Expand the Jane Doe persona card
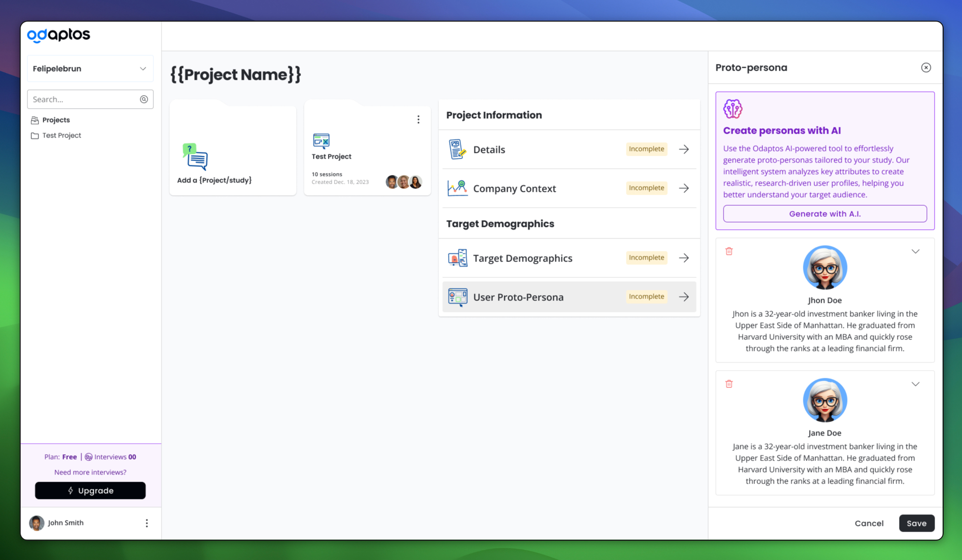The width and height of the screenshot is (962, 560). 915,384
